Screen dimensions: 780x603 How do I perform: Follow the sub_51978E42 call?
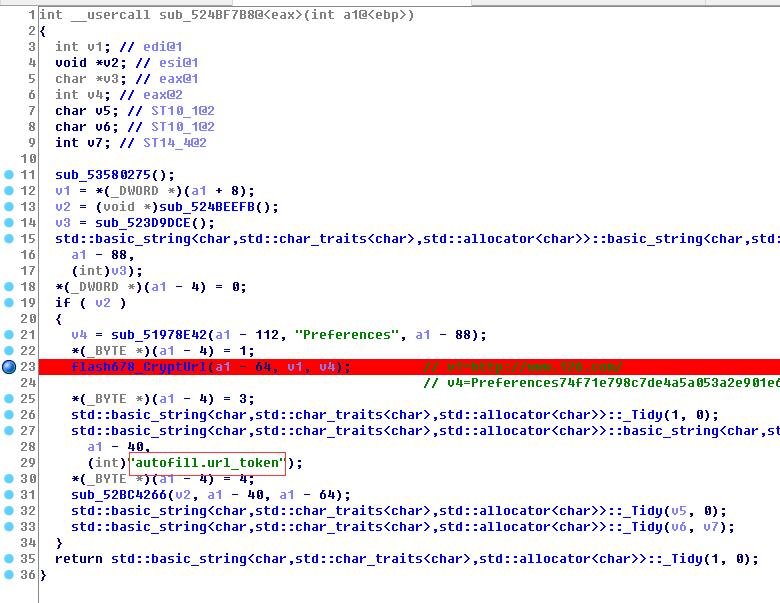point(159,334)
